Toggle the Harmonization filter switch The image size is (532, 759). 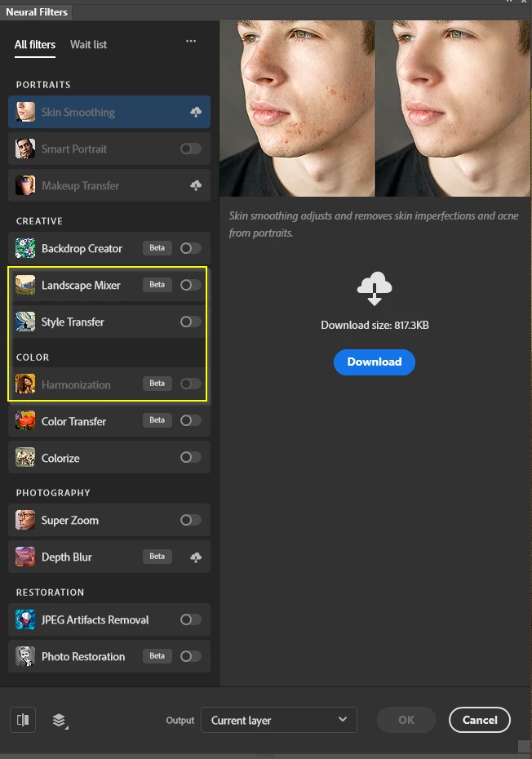pos(191,384)
